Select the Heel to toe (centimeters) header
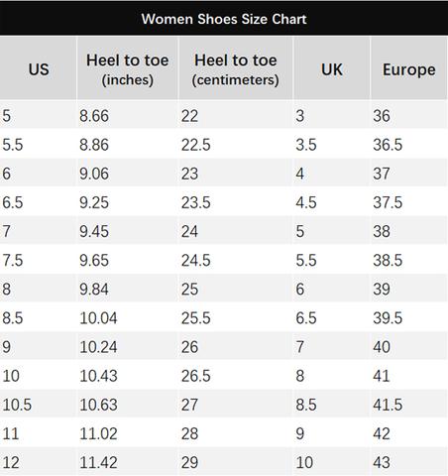Screen dimensions: 448x476 pyautogui.click(x=236, y=68)
